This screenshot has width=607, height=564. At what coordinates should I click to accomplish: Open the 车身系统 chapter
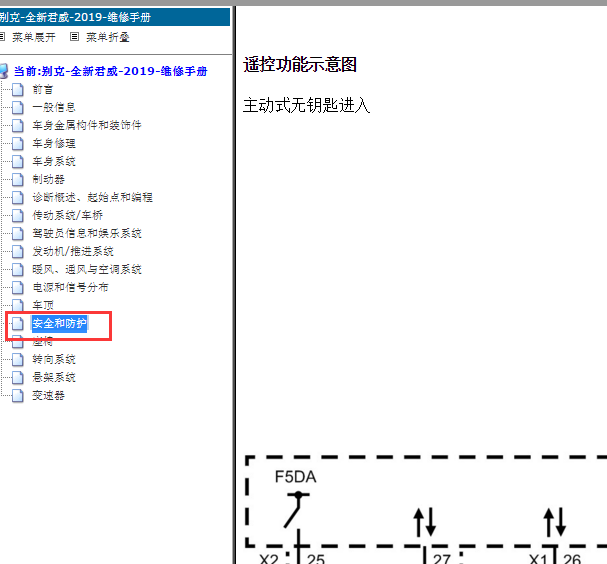(x=54, y=161)
